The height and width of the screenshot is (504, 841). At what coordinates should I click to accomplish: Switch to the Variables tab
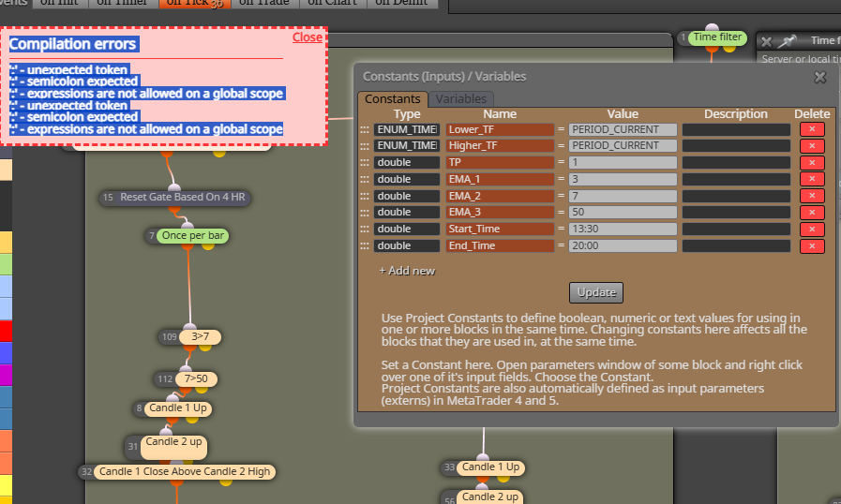click(x=460, y=98)
